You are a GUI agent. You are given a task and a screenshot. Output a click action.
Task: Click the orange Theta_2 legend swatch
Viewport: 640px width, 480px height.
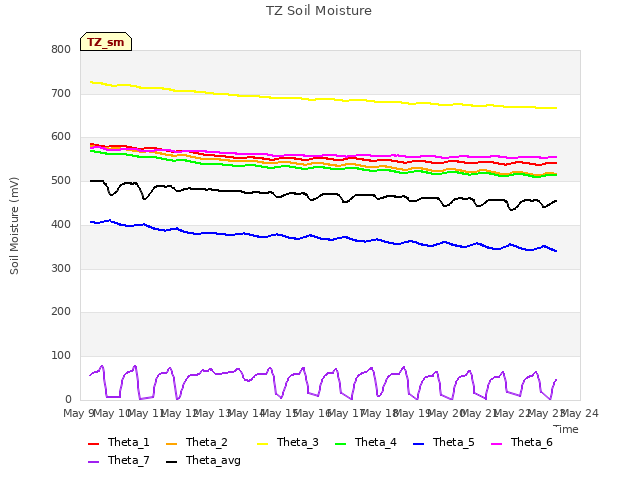(171, 444)
